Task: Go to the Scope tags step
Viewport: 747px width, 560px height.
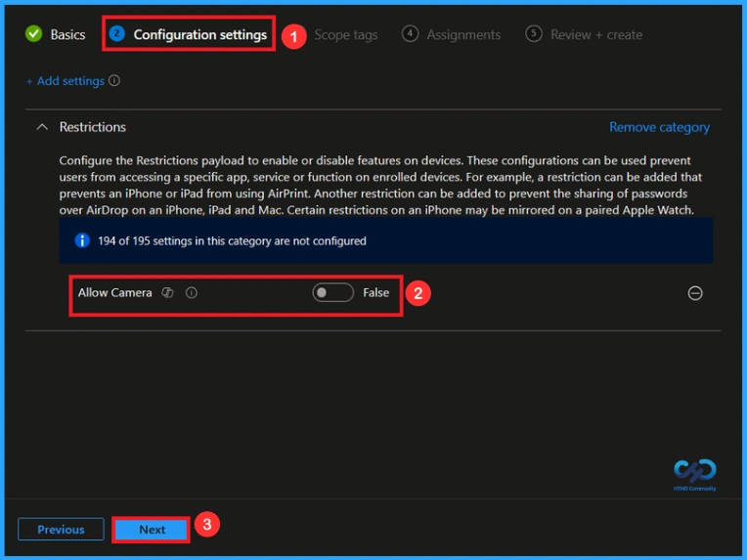Action: (x=346, y=35)
